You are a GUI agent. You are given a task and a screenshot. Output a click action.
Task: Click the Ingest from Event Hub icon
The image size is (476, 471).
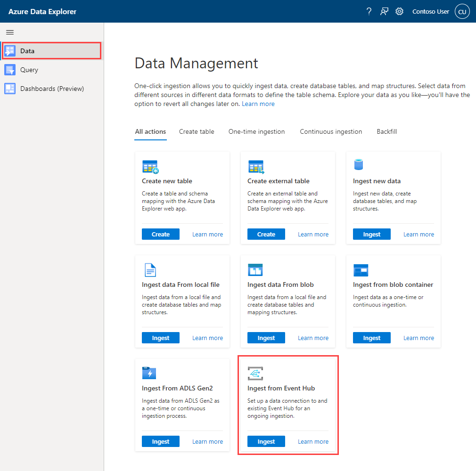pyautogui.click(x=255, y=373)
